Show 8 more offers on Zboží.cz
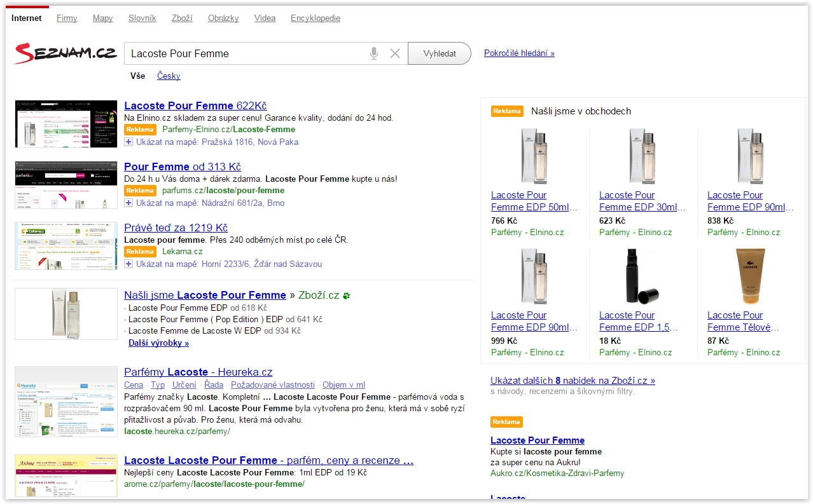 573,381
